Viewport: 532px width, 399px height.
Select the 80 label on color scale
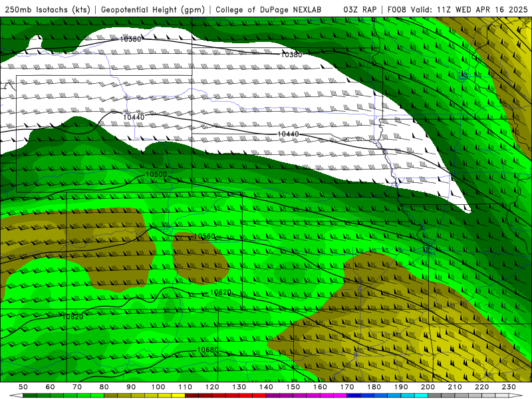104,387
